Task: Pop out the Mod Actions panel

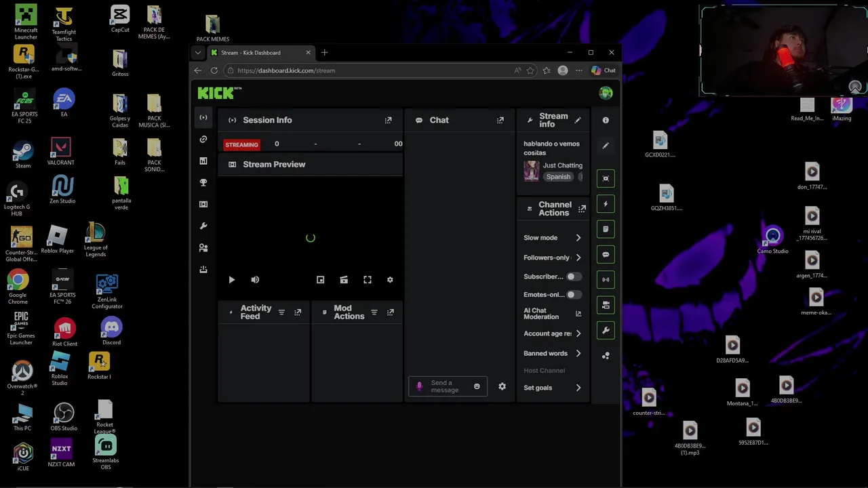Action: point(391,312)
